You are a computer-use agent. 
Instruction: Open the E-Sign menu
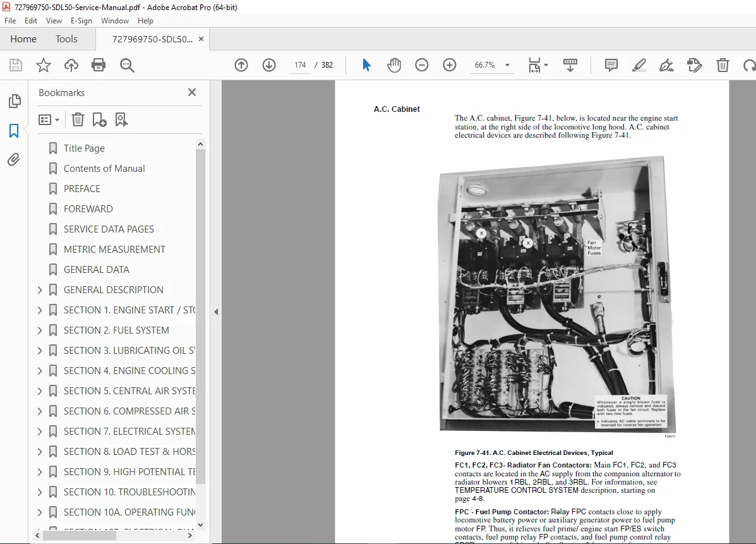pyautogui.click(x=81, y=21)
